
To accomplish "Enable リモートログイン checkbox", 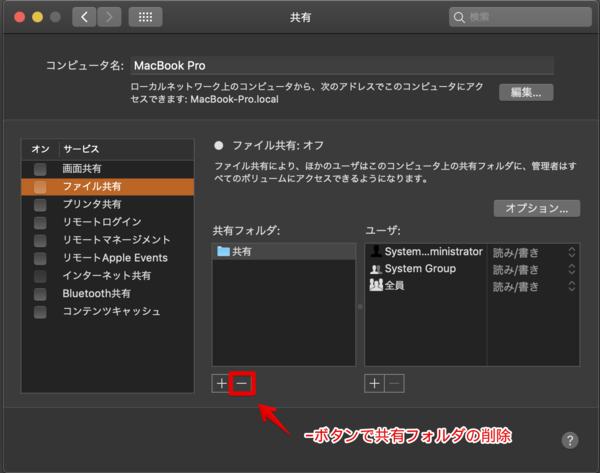I will point(40,222).
